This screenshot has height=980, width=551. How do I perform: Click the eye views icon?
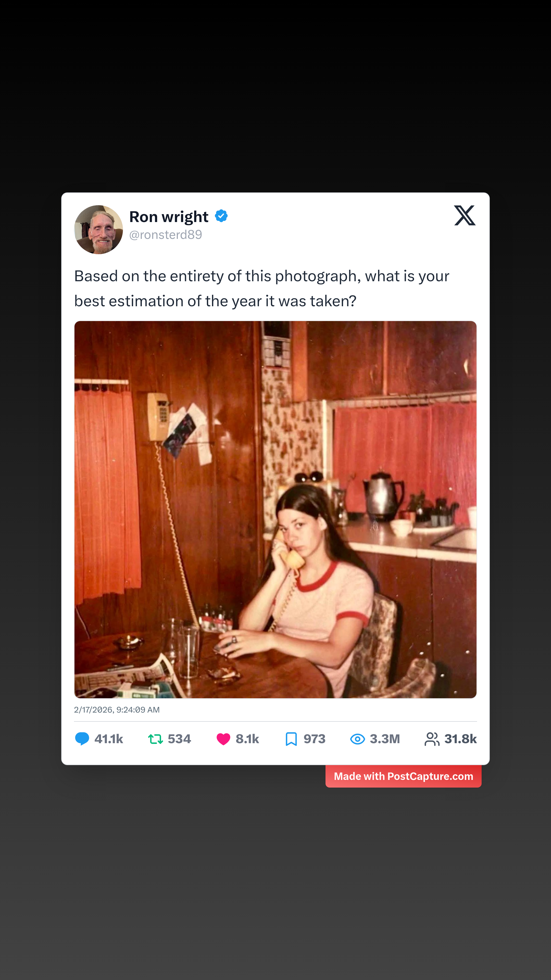[x=357, y=739]
